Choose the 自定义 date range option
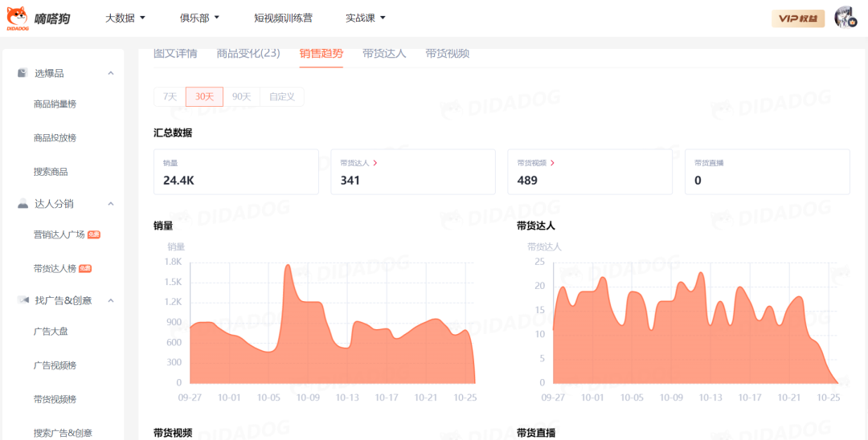 click(x=281, y=97)
